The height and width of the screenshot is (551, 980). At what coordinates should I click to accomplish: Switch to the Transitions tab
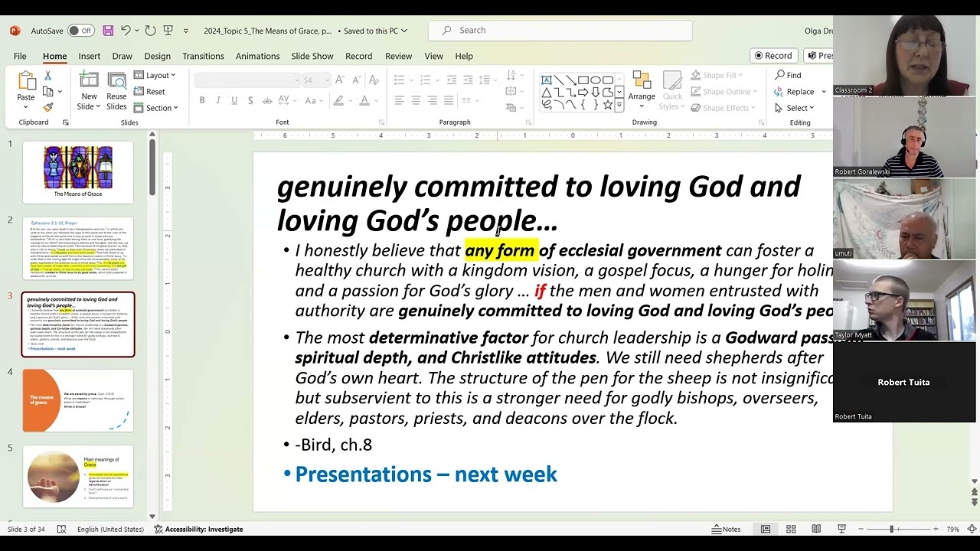[203, 56]
